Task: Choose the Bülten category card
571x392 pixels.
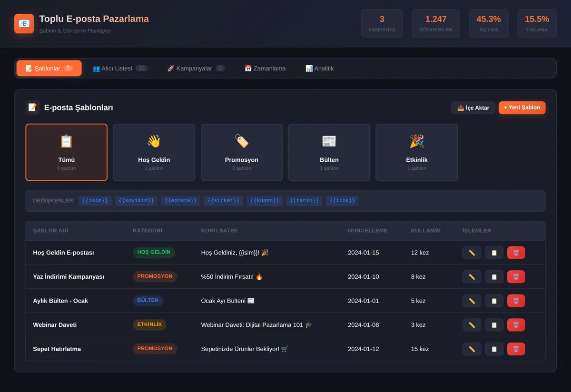Action: pyautogui.click(x=329, y=152)
